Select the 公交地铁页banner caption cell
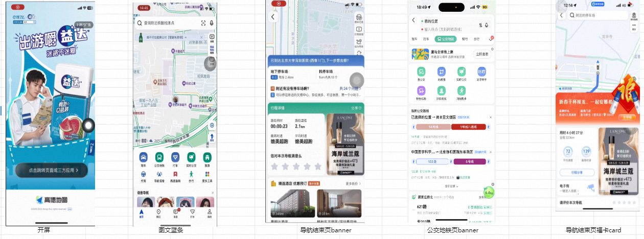This screenshot has height=239, width=644. click(x=452, y=230)
